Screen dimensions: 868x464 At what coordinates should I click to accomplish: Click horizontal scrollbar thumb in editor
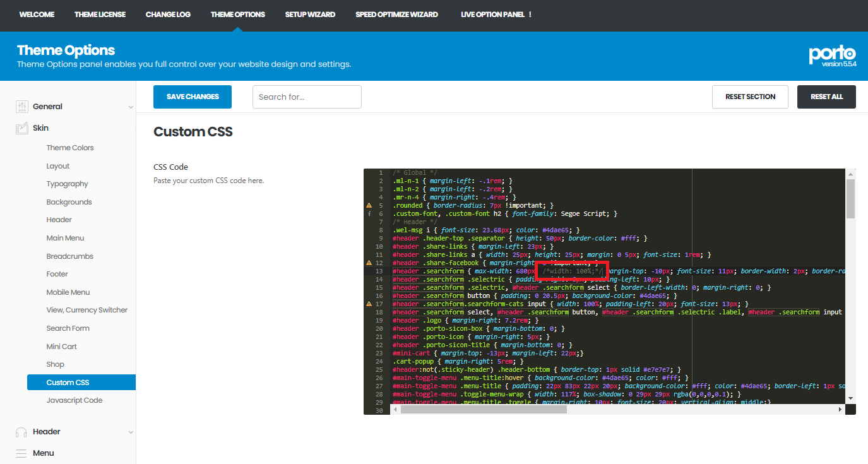(x=484, y=409)
